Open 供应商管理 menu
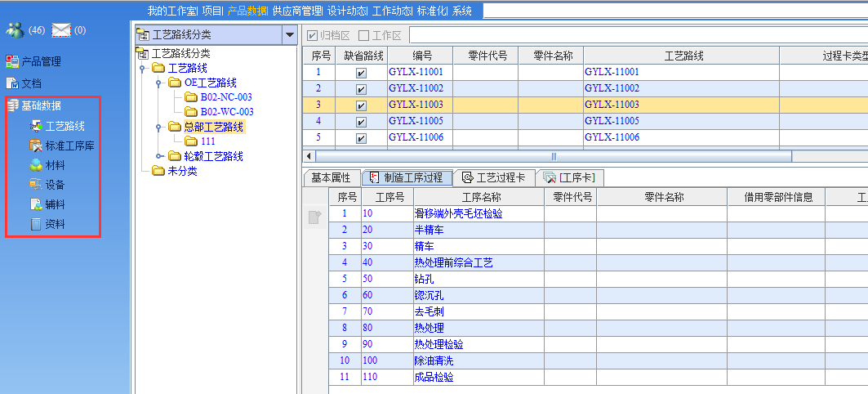The image size is (868, 394). 297,11
